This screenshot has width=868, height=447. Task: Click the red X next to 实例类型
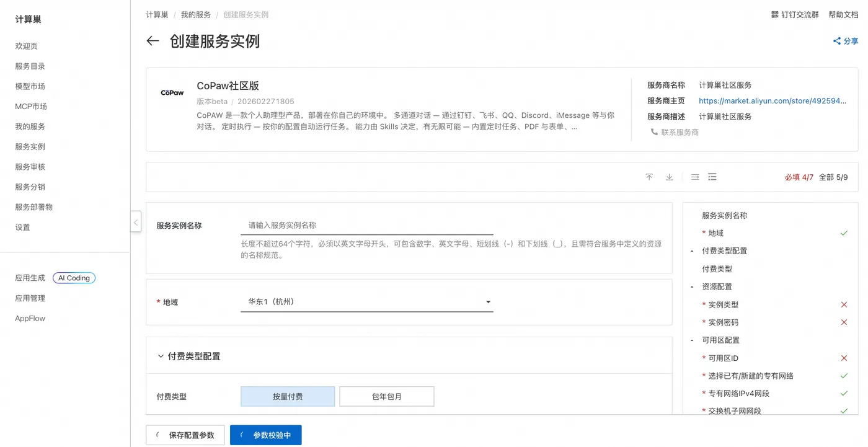click(844, 304)
